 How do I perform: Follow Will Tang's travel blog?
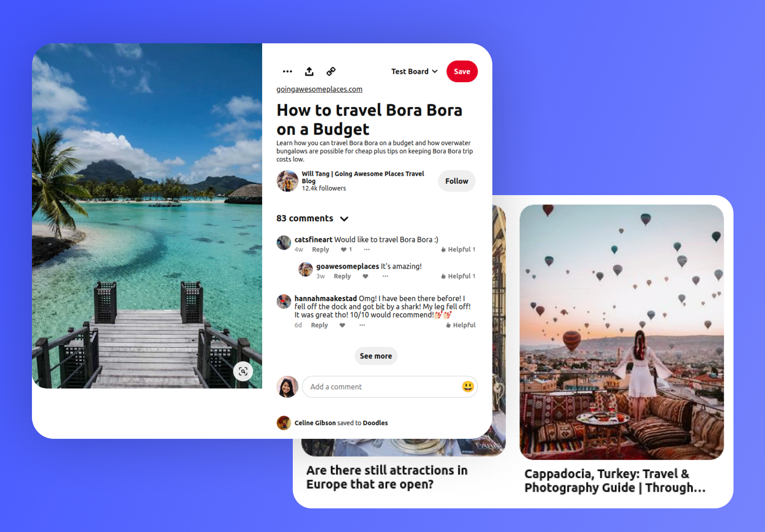(x=456, y=181)
